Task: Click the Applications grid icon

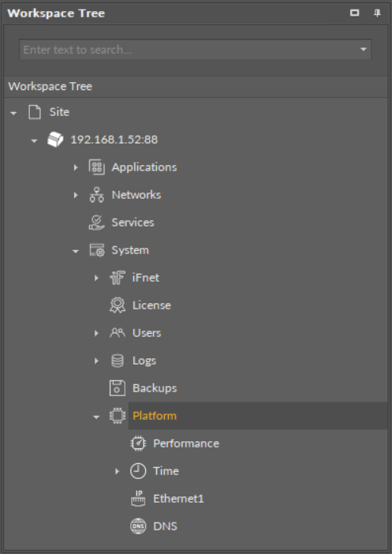Action: (x=96, y=167)
